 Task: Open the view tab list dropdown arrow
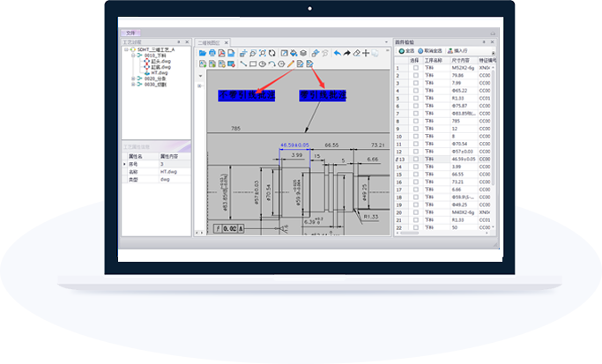(x=386, y=42)
